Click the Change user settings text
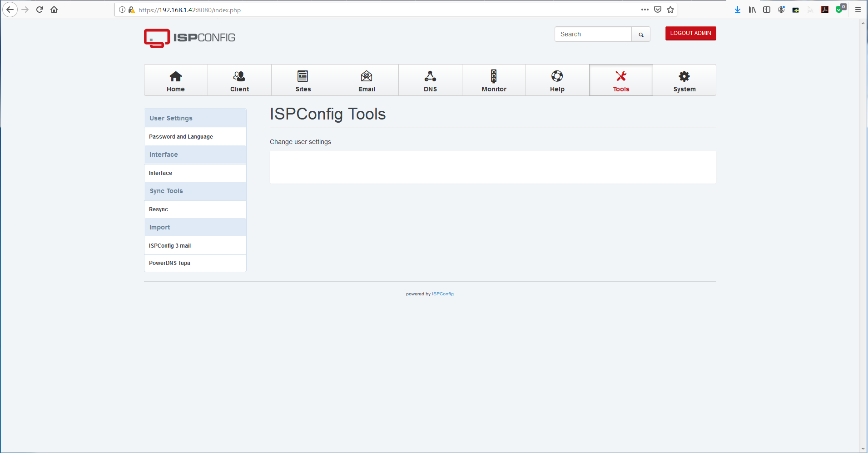The image size is (868, 453). click(300, 142)
